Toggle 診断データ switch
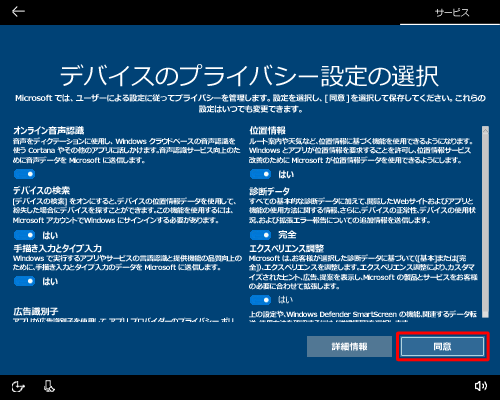Viewport: 500px width, 400px height. point(260,235)
